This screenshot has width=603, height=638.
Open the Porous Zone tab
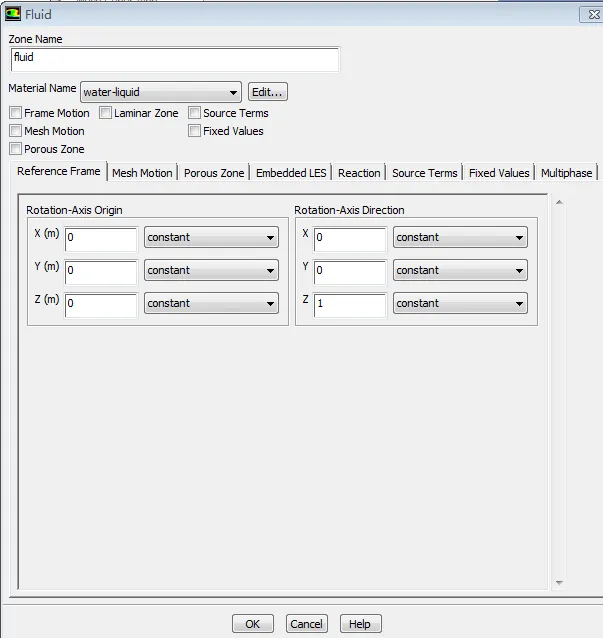(x=214, y=173)
